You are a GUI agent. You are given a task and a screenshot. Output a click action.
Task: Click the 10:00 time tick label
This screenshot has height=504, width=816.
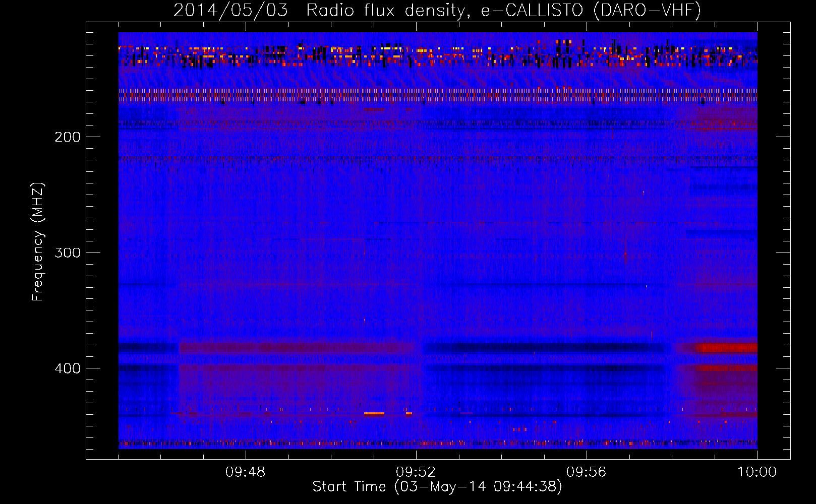coord(757,472)
